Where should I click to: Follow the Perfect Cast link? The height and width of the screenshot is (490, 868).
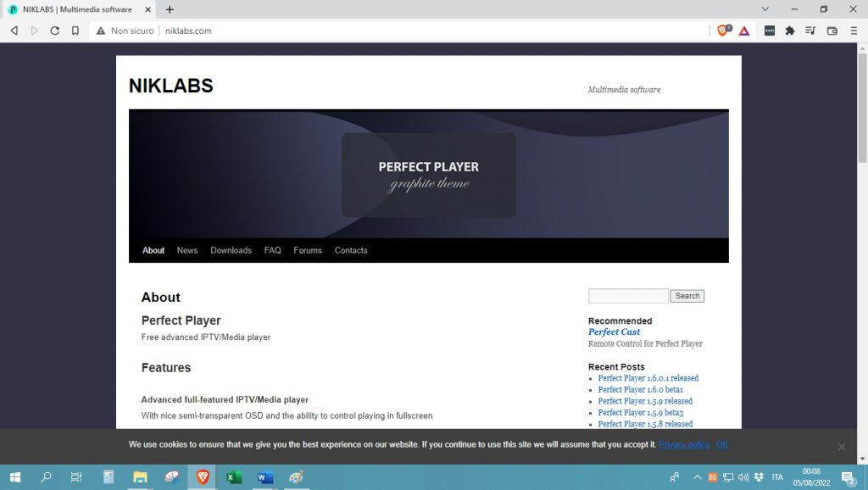click(x=614, y=331)
